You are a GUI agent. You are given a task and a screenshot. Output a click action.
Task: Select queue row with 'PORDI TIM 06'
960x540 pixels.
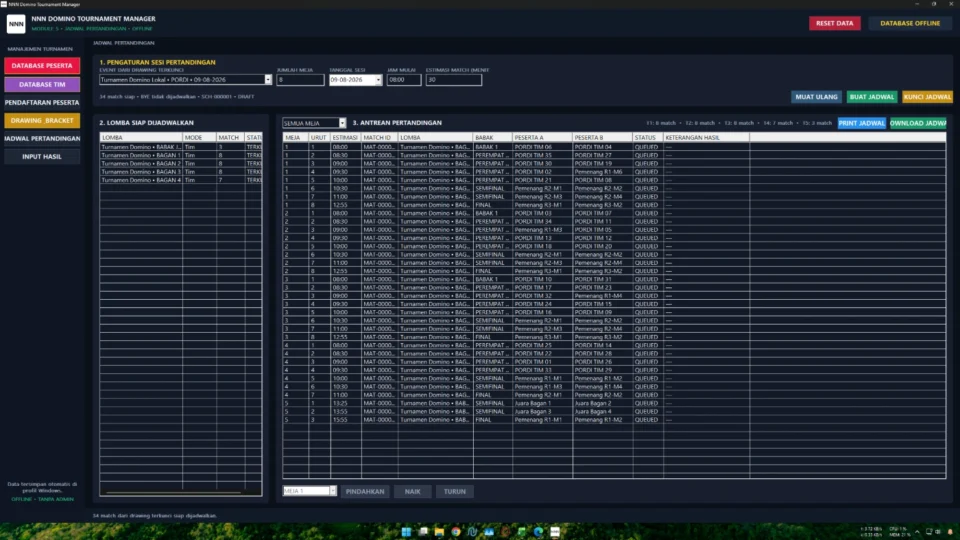[x=614, y=147]
